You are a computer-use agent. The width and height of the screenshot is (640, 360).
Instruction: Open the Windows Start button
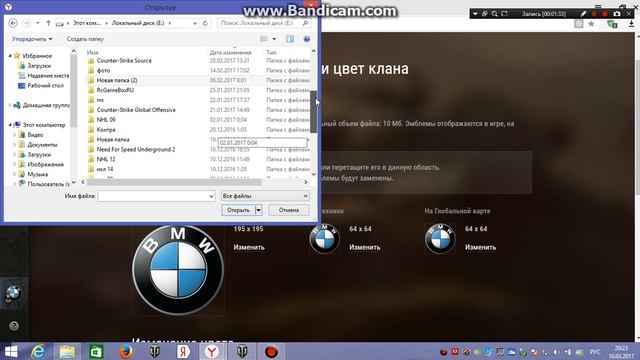tap(11, 351)
